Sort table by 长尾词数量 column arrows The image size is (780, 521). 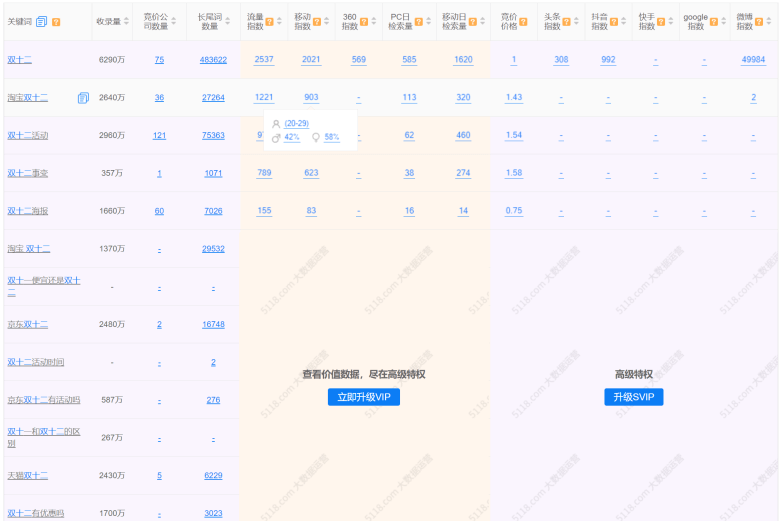tap(227, 21)
